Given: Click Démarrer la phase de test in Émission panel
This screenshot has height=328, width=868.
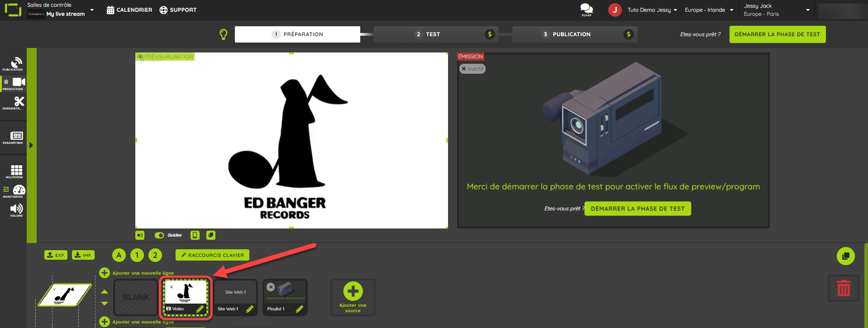Looking at the screenshot, I should coord(638,209).
